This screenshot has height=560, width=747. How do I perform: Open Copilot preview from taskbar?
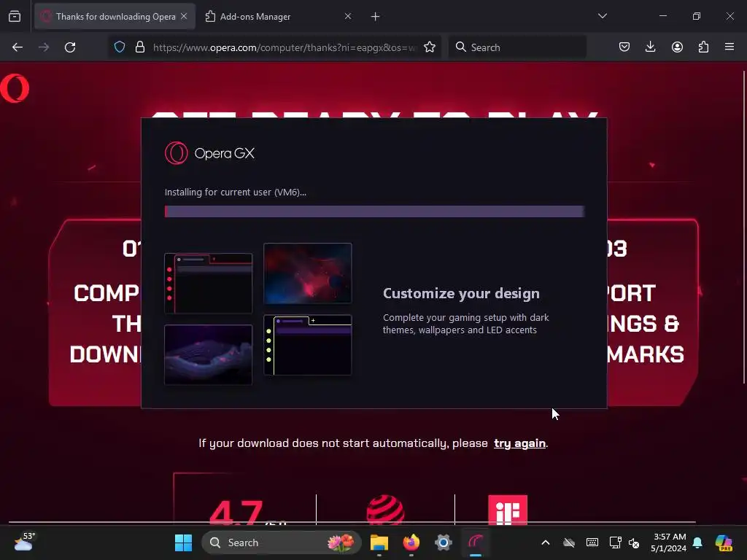tap(724, 542)
